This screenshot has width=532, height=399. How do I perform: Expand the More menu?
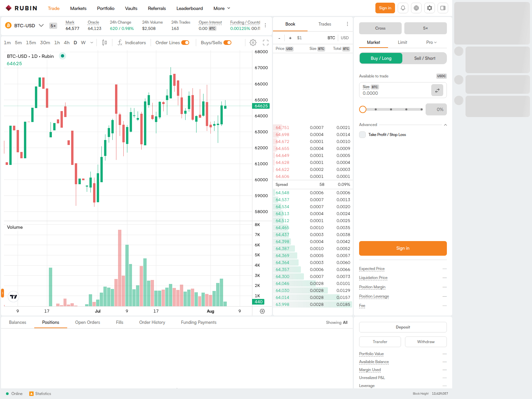tap(222, 8)
